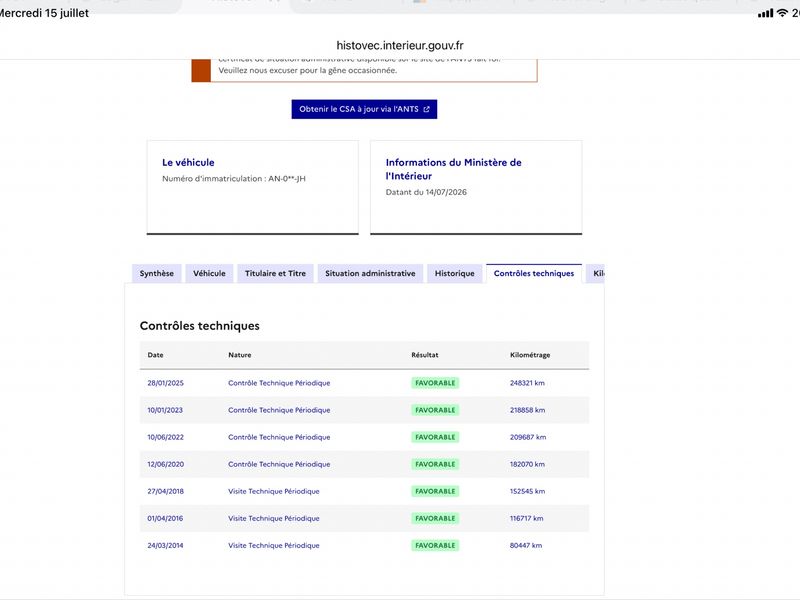Click the mileage value 218858 km
800x600 pixels.
pyautogui.click(x=528, y=410)
